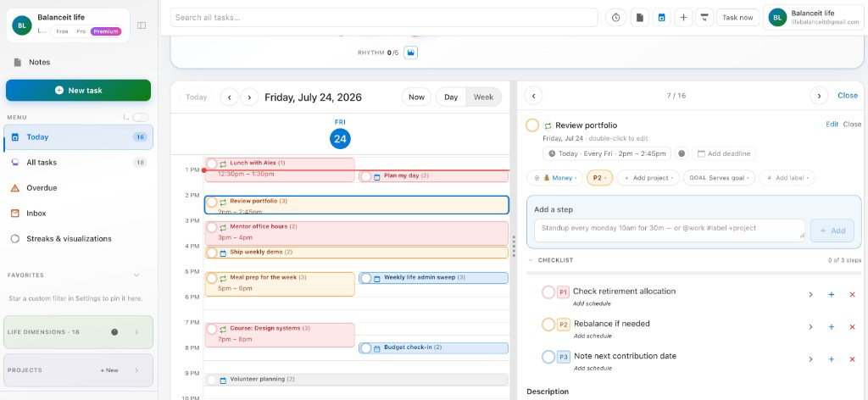Switch to Week view
This screenshot has height=400, width=868.
point(483,97)
